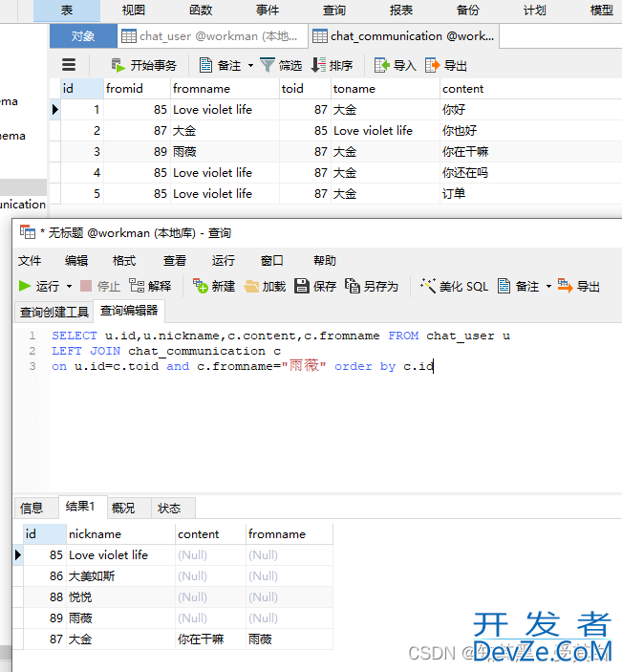This screenshot has width=622, height=672.
Task: Click the Schedule (计划) ribbon tab
Action: 535,11
